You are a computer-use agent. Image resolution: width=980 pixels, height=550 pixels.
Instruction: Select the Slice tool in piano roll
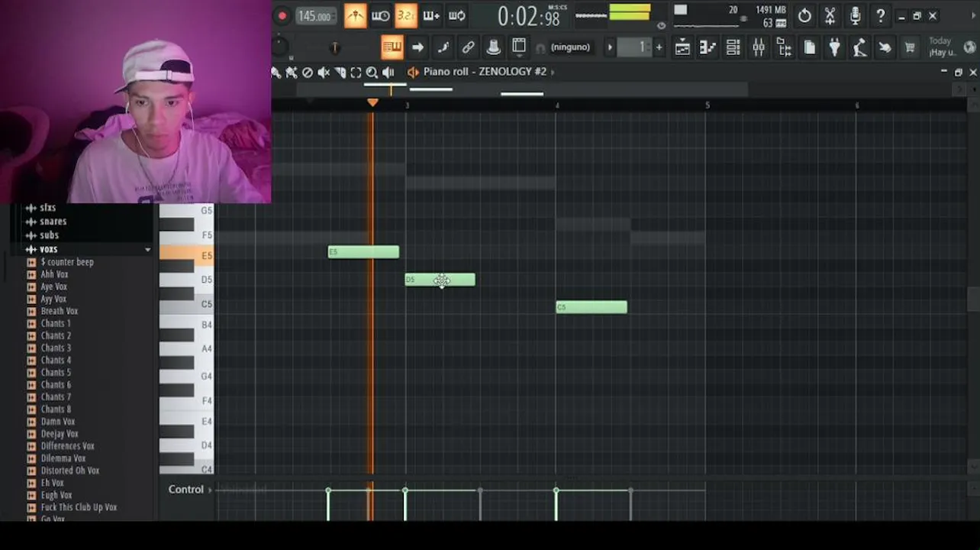(340, 73)
